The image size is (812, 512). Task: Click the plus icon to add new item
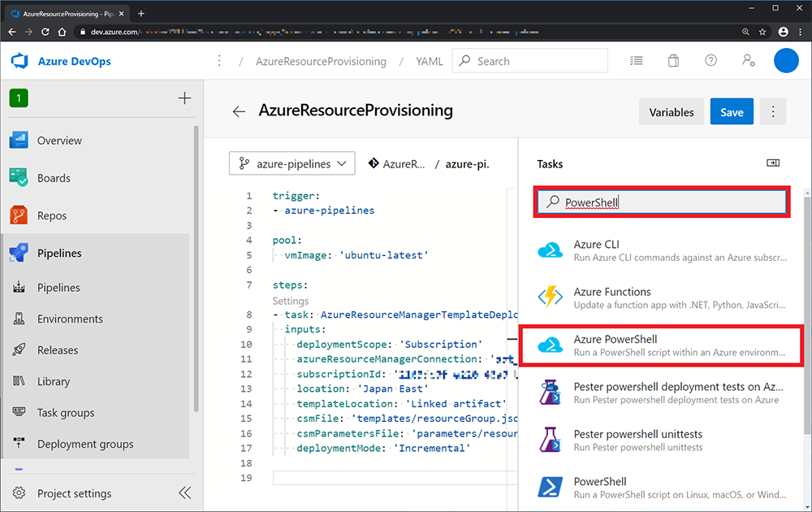(x=184, y=98)
